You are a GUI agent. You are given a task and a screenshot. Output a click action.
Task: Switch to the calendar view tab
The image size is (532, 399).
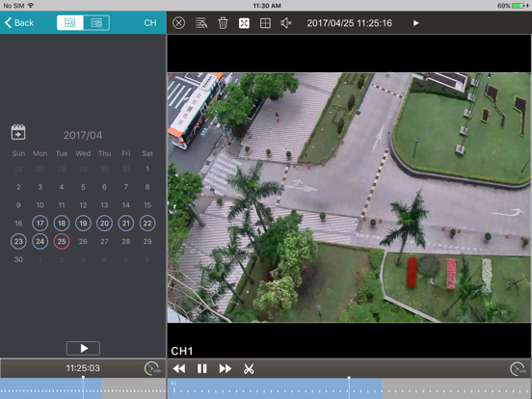click(70, 23)
